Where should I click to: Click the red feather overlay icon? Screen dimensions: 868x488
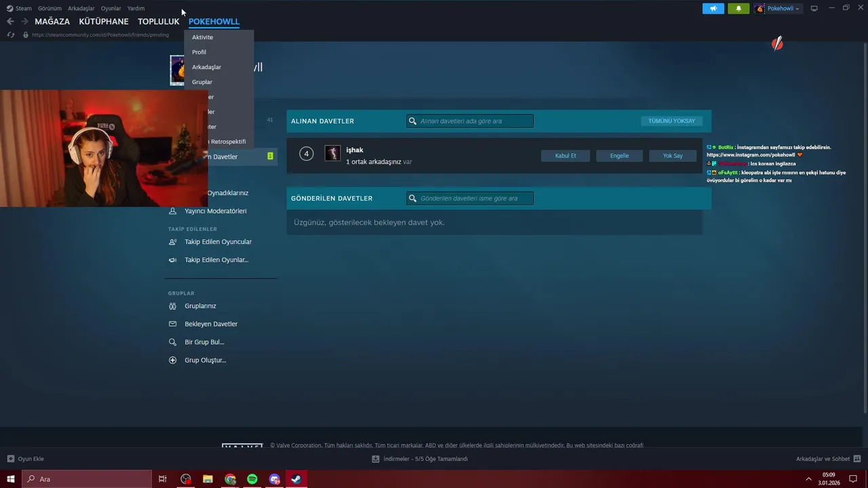[x=777, y=44]
